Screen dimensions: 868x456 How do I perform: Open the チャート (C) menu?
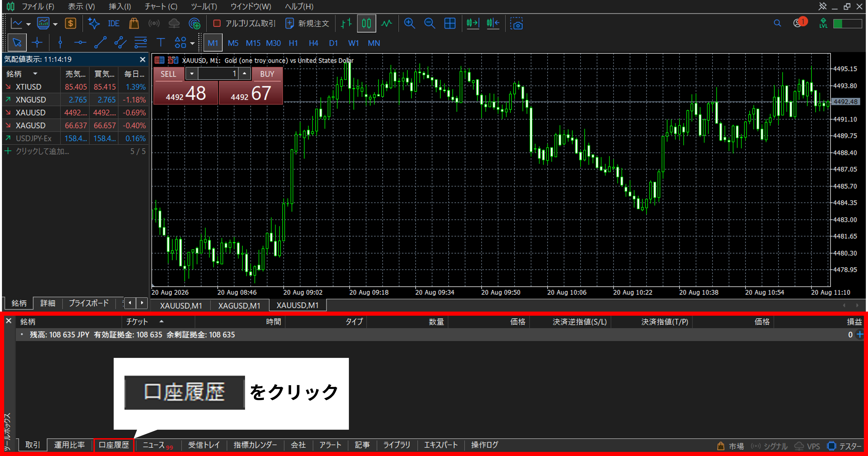click(x=161, y=6)
